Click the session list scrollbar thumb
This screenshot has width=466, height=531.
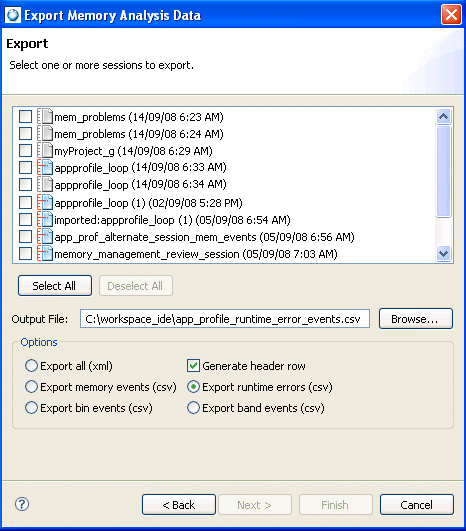click(443, 171)
